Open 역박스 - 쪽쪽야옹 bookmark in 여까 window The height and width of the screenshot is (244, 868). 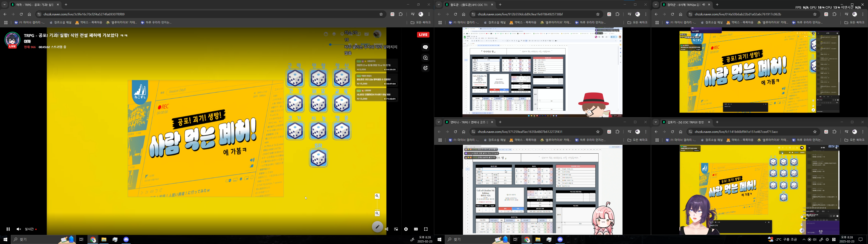coord(89,23)
